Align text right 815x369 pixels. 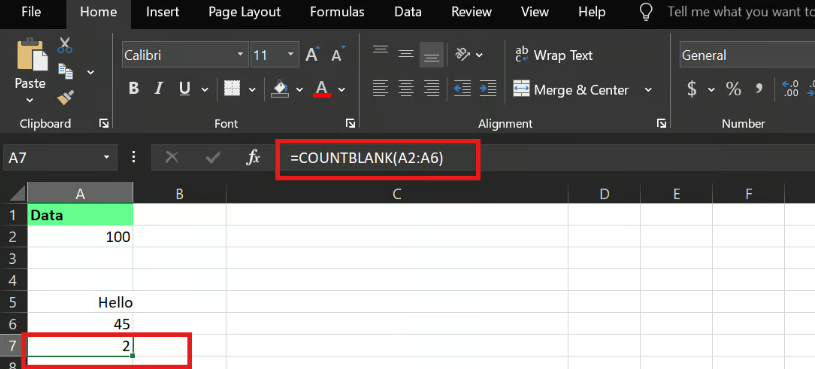431,88
